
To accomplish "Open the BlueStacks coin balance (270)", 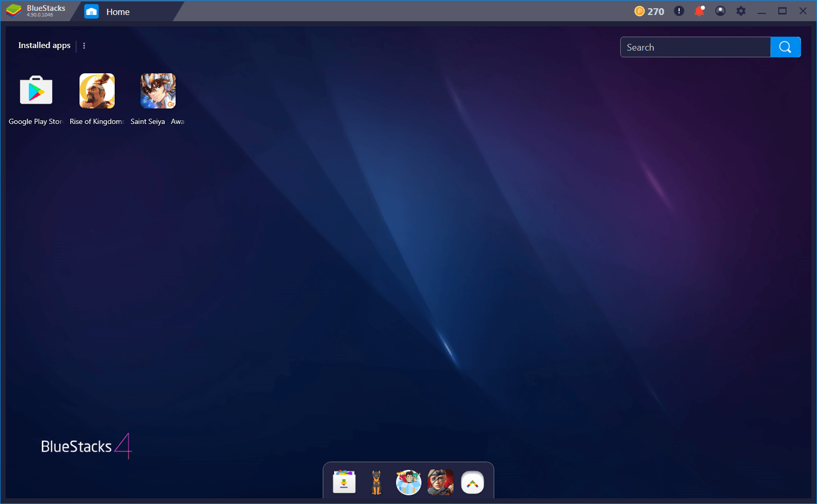I will pos(649,11).
